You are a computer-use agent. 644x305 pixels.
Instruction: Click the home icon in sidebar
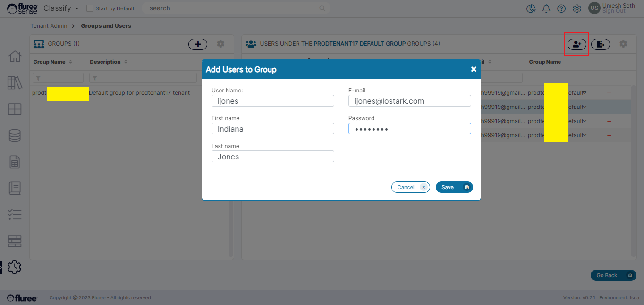(15, 57)
